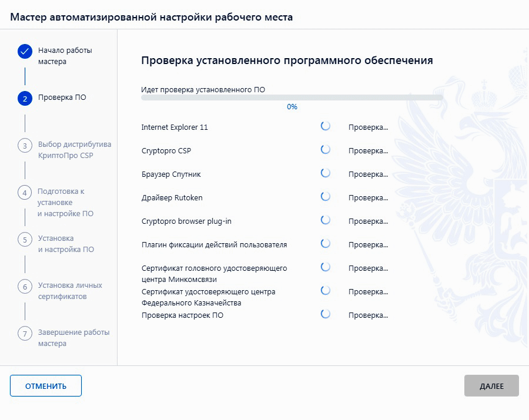Click the spinner next to 'Проверка настроек ПО'
Screen dimensions: 529x420
coord(326,314)
